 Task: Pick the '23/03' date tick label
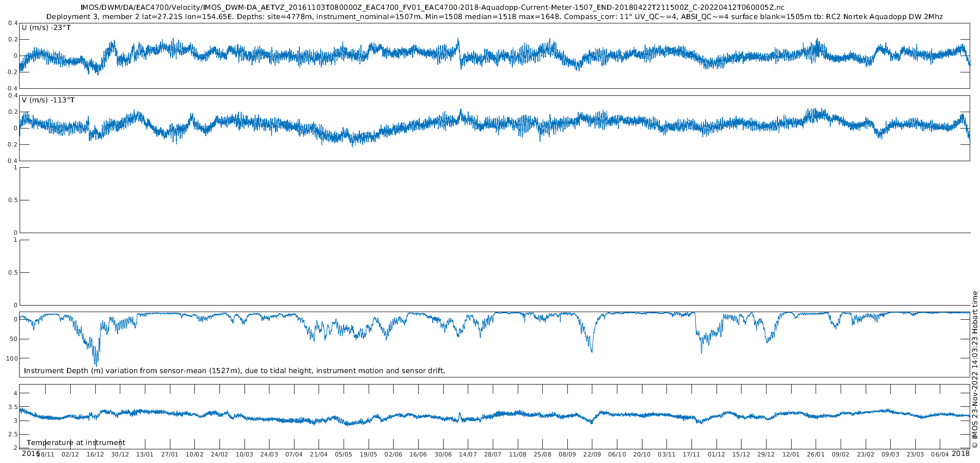[x=916, y=454]
